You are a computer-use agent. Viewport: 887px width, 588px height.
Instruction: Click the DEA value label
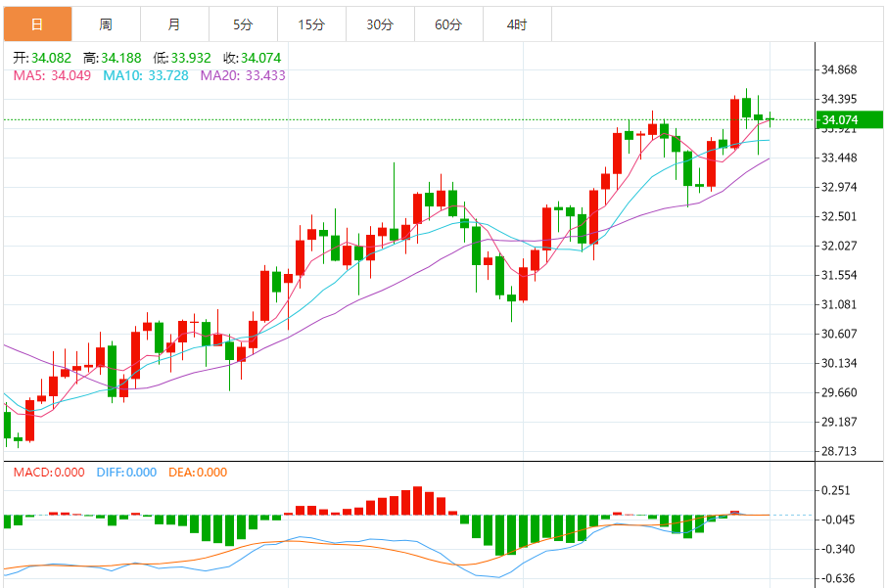[x=198, y=473]
